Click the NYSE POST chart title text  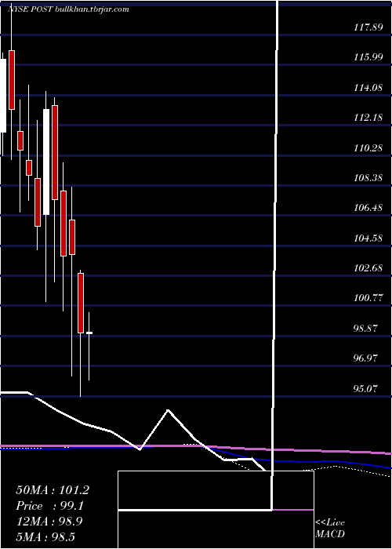click(x=69, y=9)
